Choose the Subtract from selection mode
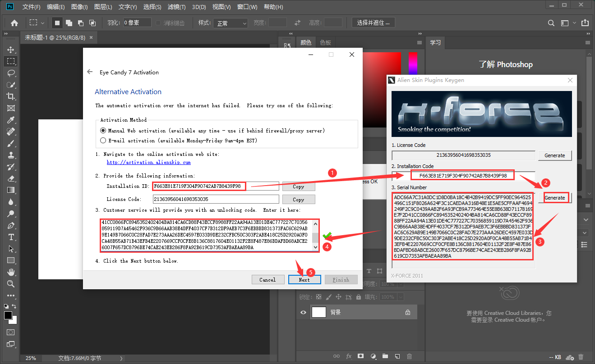Screen dimensions: 595x364 pyautogui.click(x=80, y=23)
